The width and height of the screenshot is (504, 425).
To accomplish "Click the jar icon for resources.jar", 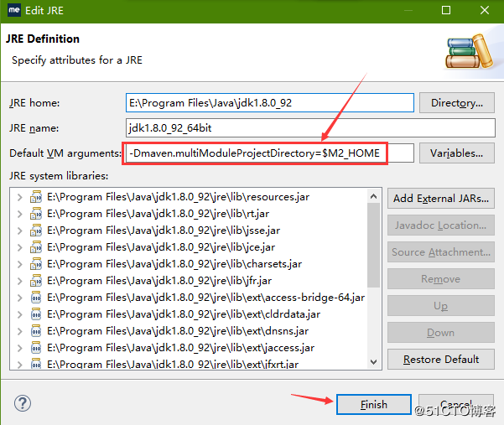I will (x=36, y=197).
